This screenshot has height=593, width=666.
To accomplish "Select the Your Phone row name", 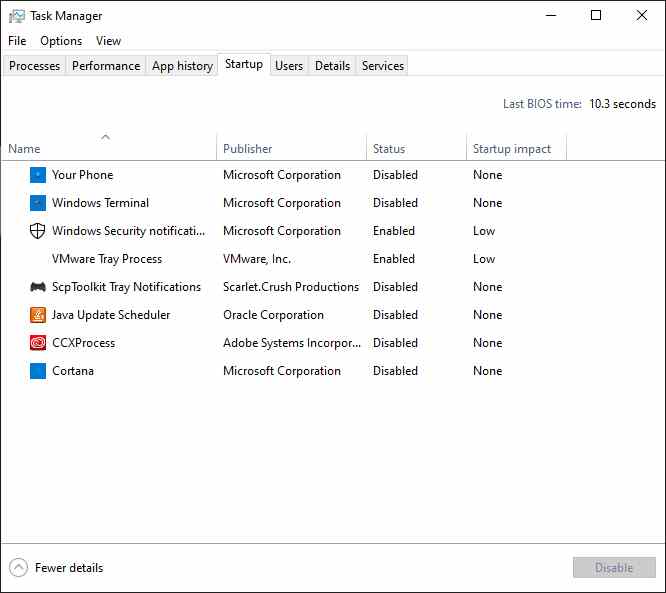I will tap(82, 175).
